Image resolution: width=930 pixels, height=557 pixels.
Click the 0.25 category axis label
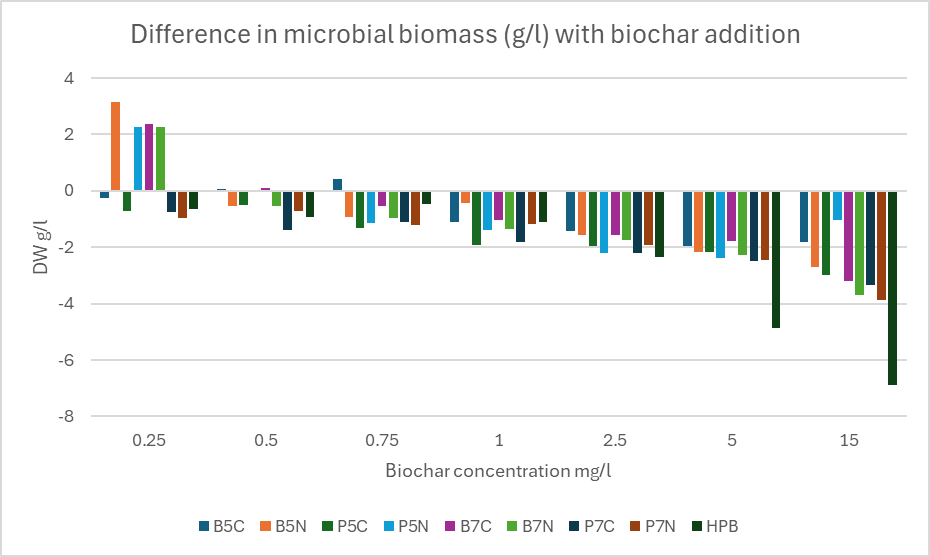(x=149, y=441)
